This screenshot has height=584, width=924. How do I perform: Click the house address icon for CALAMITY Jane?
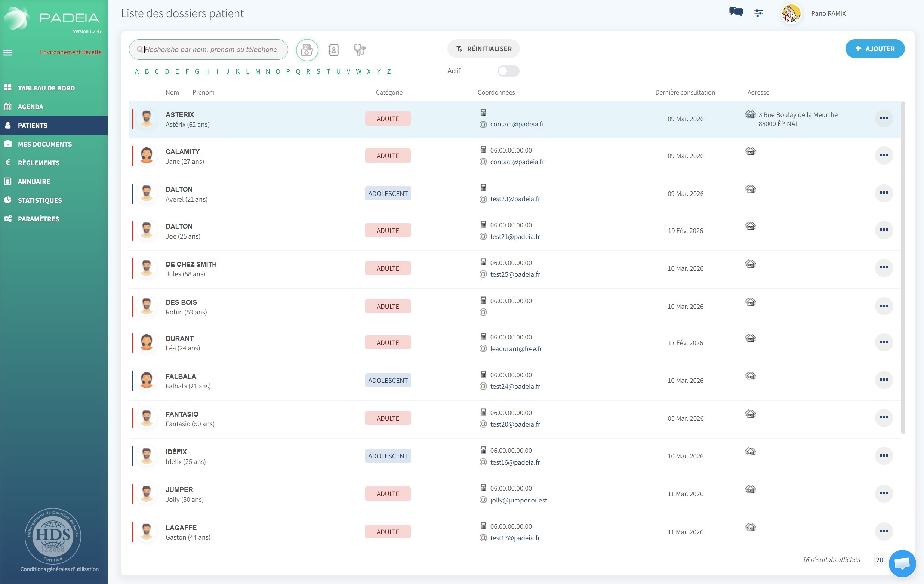(750, 151)
